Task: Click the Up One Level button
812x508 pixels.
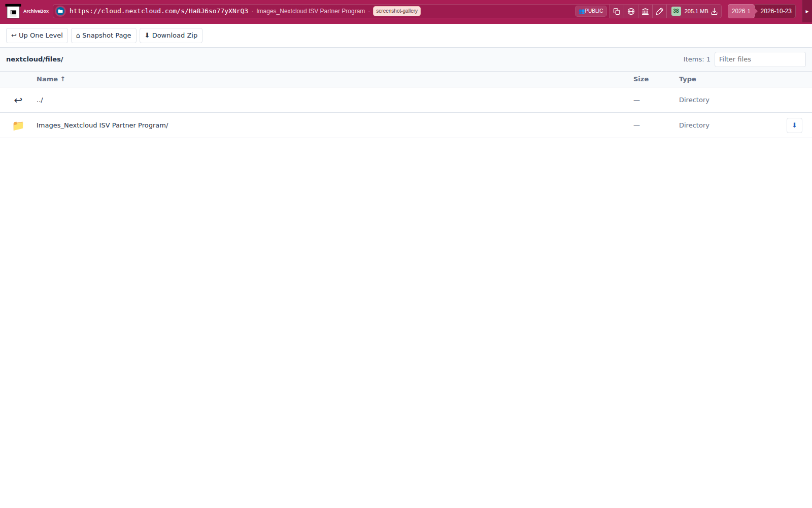Action: click(x=37, y=36)
